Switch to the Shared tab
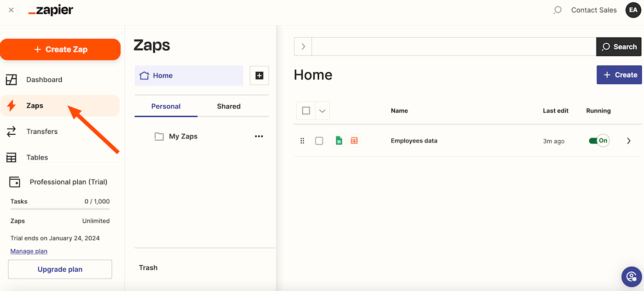 [229, 106]
